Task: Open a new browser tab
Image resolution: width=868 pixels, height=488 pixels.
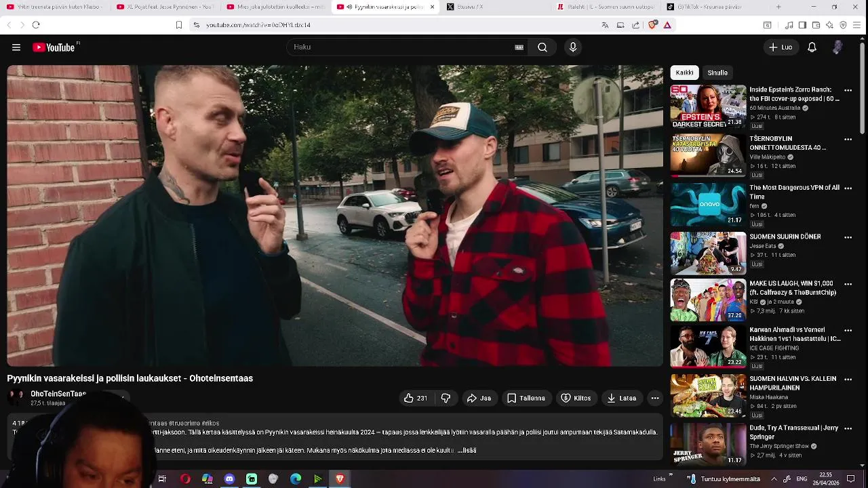Action: (x=778, y=7)
